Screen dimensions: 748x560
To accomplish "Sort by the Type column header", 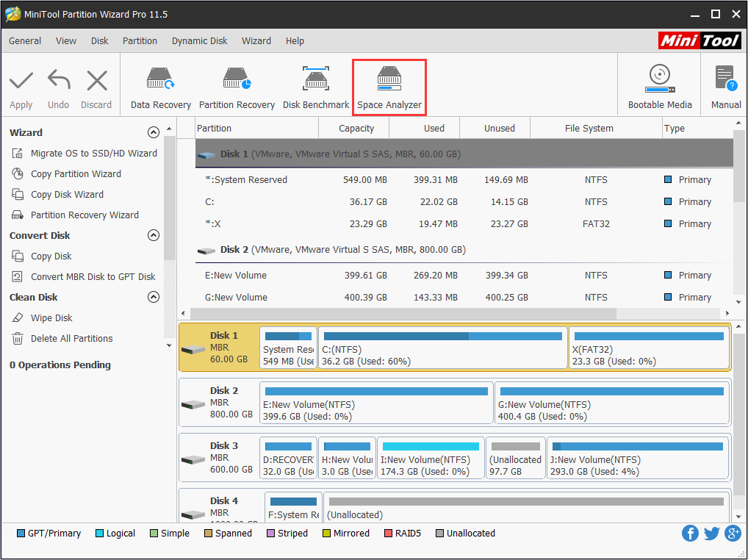I will click(x=697, y=129).
